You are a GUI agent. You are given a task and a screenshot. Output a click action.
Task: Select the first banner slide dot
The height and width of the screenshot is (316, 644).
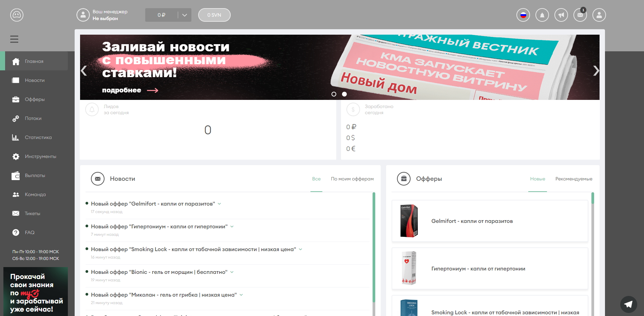(x=334, y=94)
